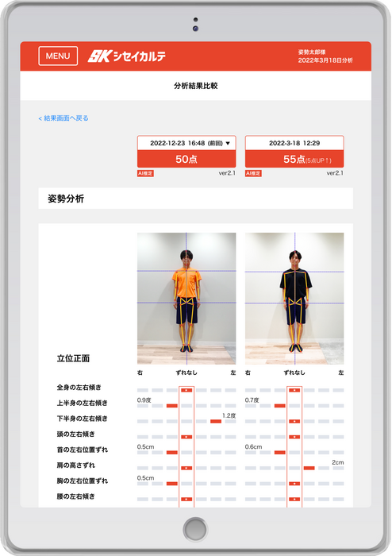The height and width of the screenshot is (556, 392).
Task: Click the 0.9度 上半身 tilt marker
Action: (171, 406)
